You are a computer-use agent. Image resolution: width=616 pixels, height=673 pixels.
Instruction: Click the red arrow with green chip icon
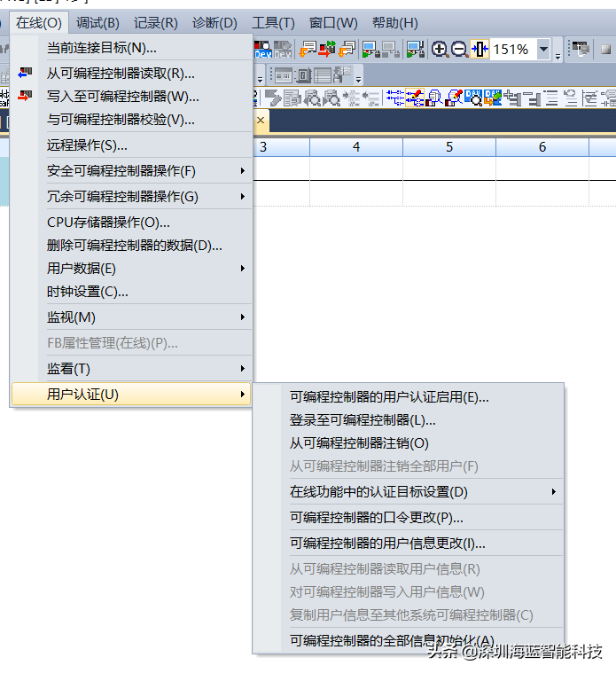tap(327, 50)
